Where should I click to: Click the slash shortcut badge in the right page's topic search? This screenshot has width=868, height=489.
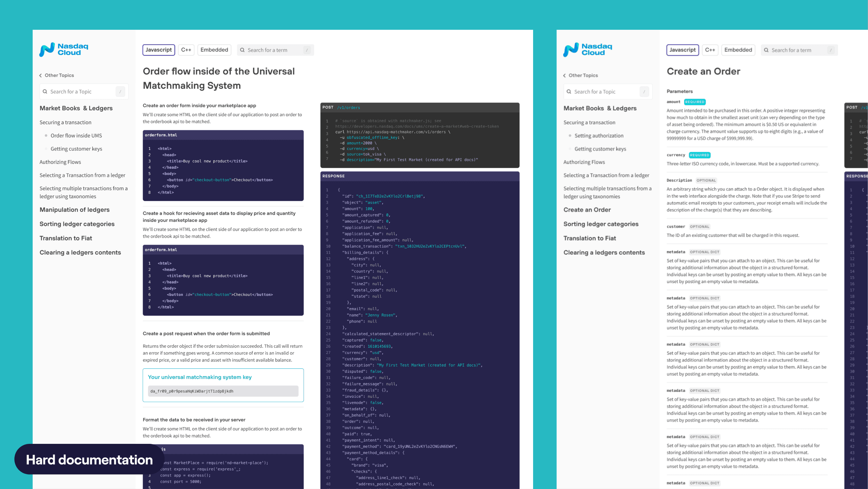(644, 91)
